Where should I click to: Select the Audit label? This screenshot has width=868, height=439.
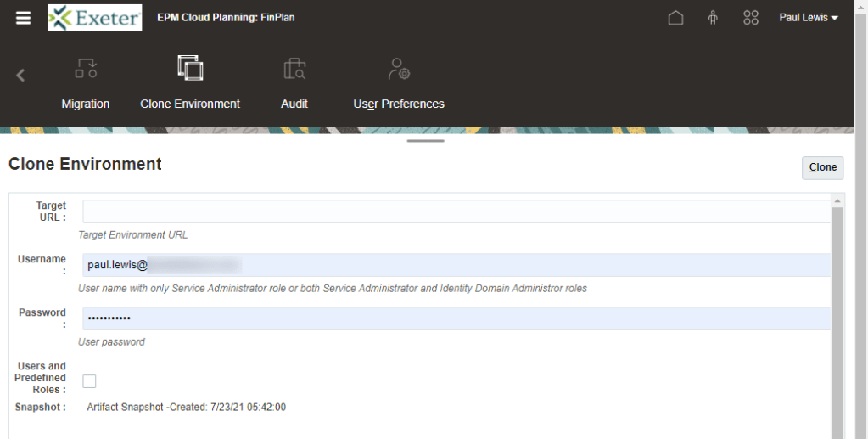click(x=294, y=104)
